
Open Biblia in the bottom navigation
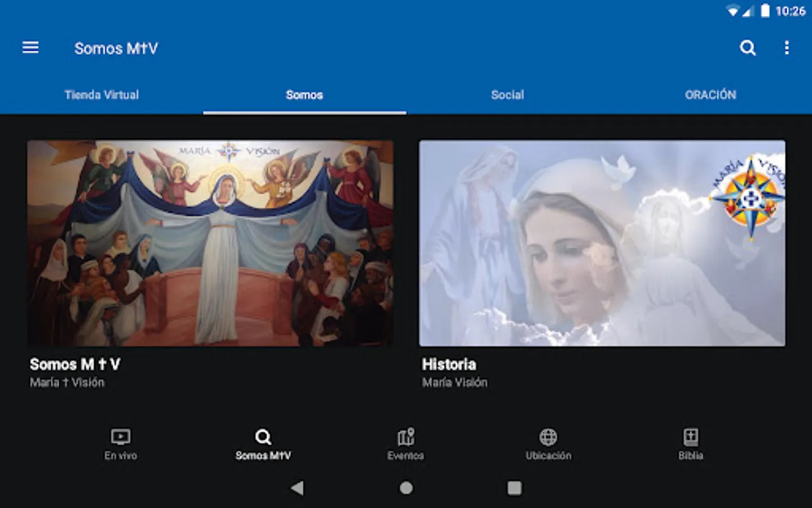691,445
